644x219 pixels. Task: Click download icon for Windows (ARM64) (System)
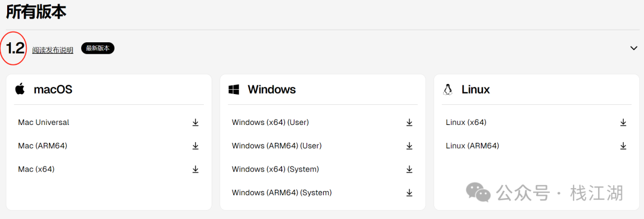click(409, 192)
